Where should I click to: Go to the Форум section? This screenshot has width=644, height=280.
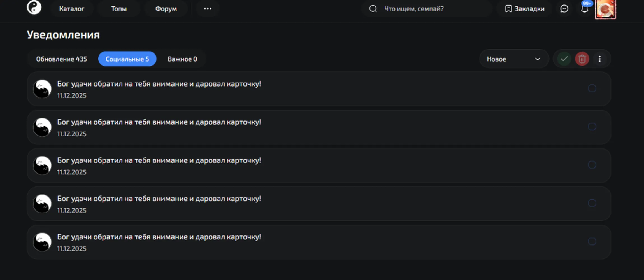coord(166,9)
